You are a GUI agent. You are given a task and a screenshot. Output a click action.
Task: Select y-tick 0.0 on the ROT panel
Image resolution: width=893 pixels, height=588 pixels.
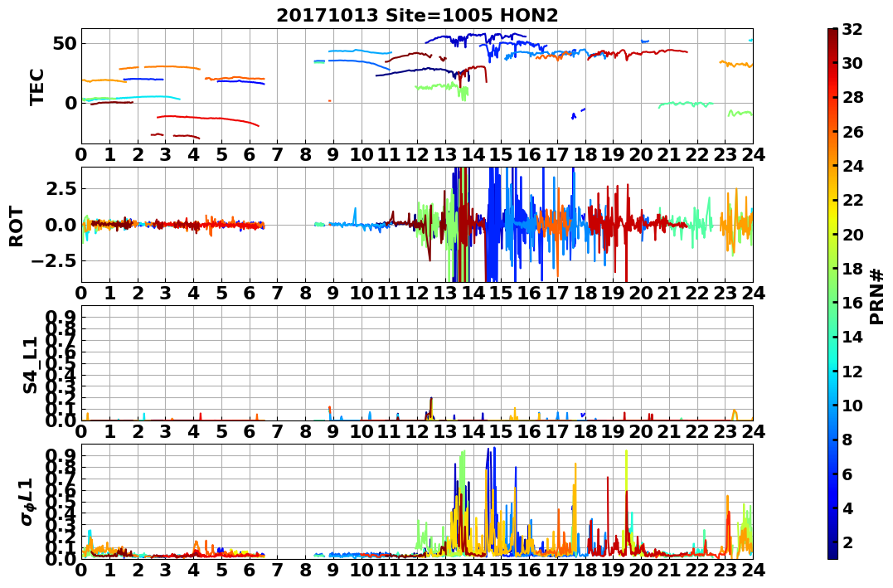tap(62, 225)
